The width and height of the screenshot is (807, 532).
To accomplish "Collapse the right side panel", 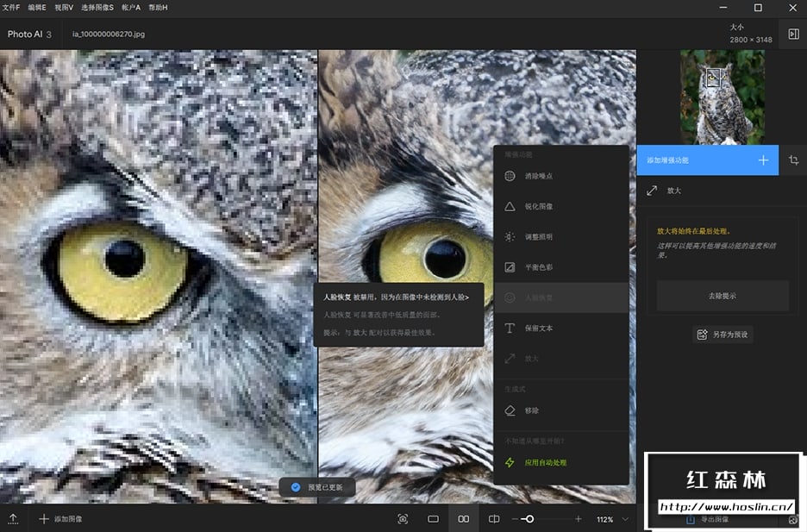I will 793,34.
